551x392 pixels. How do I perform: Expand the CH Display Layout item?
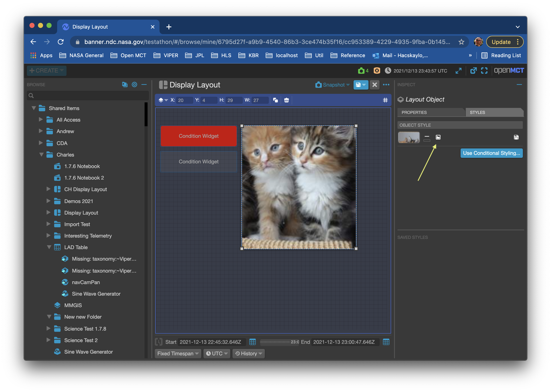coord(48,189)
